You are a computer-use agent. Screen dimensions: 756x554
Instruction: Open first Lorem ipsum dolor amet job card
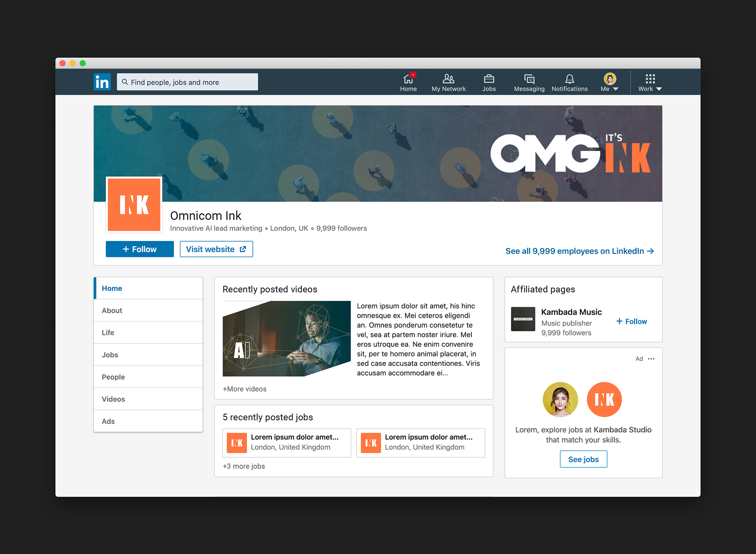pyautogui.click(x=287, y=443)
